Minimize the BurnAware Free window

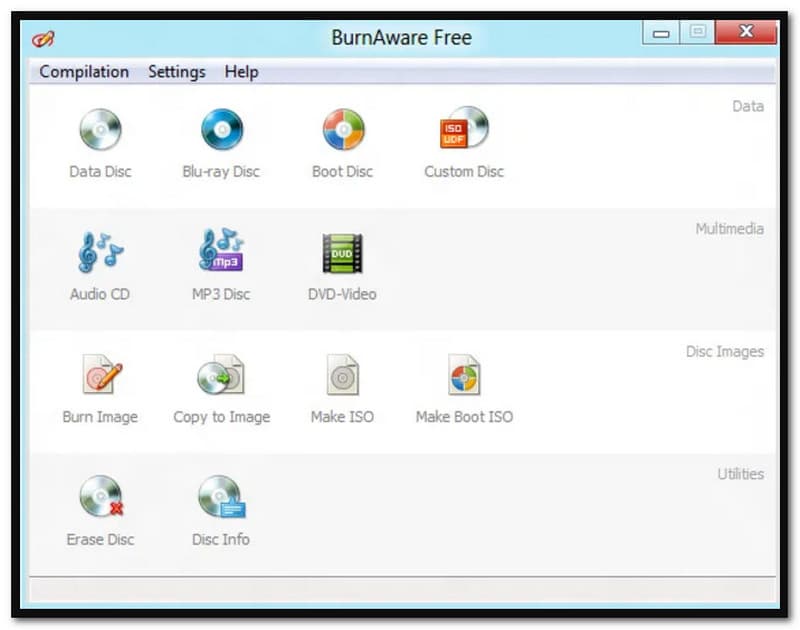coord(661,33)
